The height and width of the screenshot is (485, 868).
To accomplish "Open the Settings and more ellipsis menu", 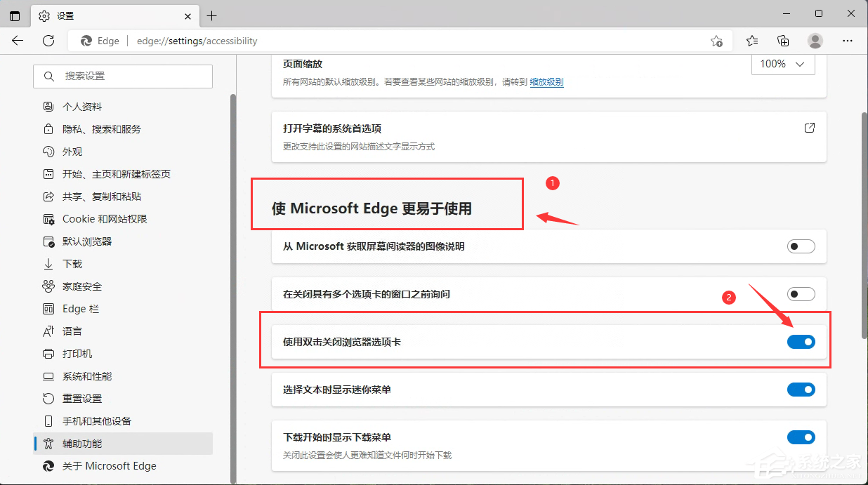I will pos(848,41).
